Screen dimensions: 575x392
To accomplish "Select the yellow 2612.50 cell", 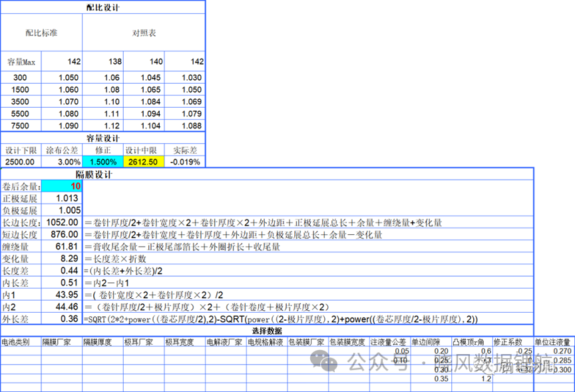I will coord(144,162).
